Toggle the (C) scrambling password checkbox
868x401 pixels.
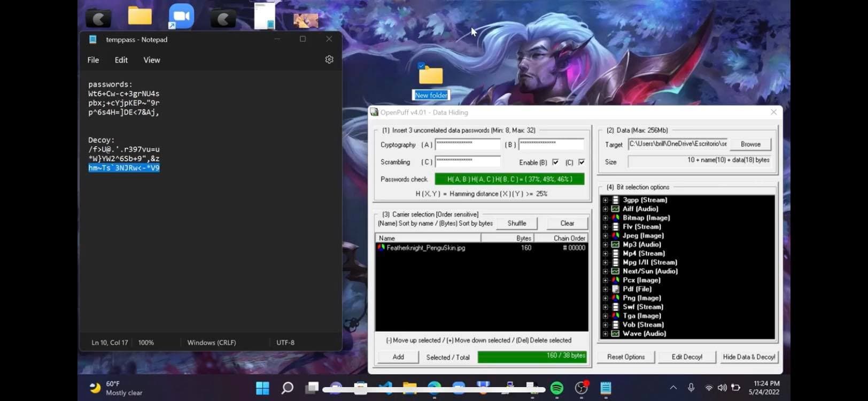(x=582, y=162)
